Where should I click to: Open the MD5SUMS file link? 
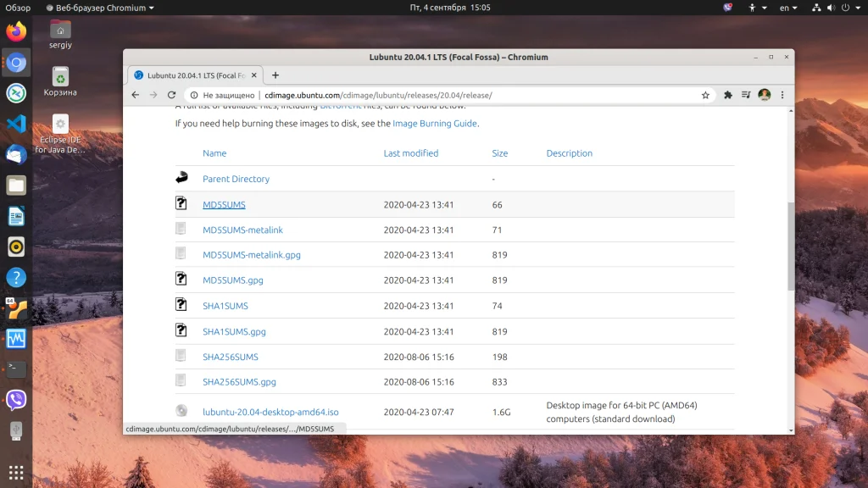pyautogui.click(x=224, y=205)
